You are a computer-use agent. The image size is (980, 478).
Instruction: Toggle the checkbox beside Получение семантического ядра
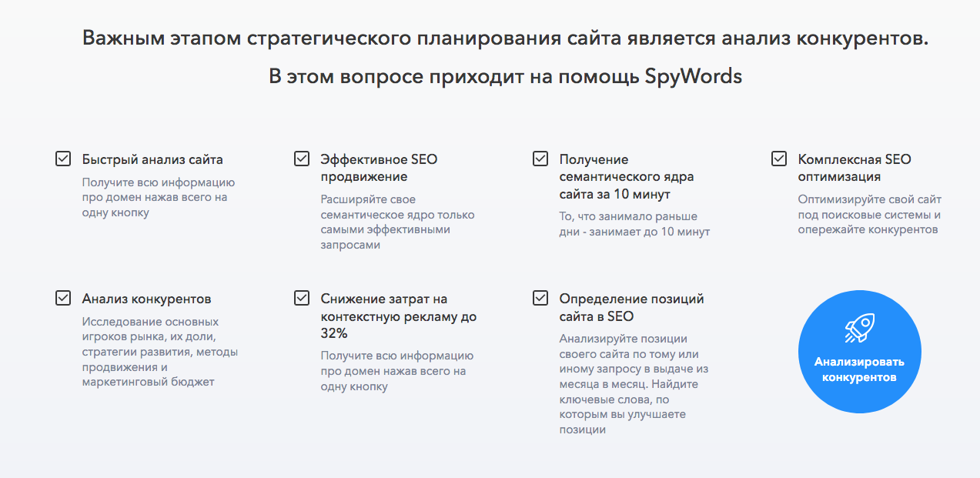click(540, 159)
